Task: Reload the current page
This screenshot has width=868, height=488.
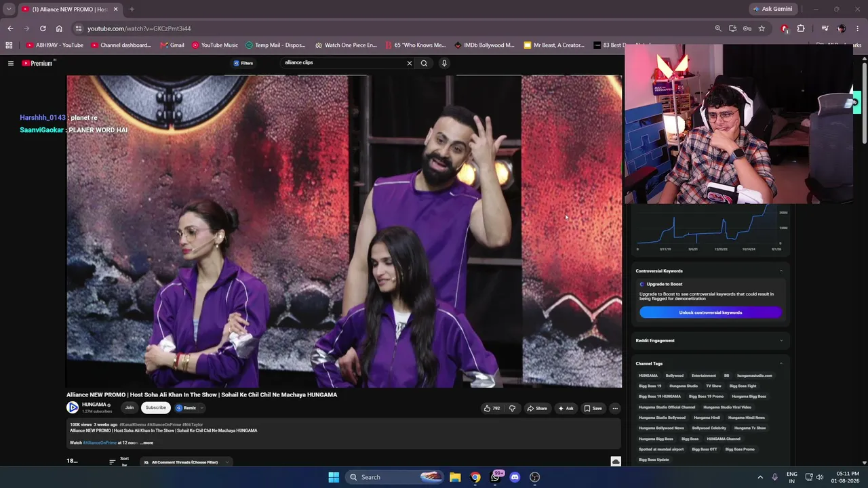Action: [43, 28]
